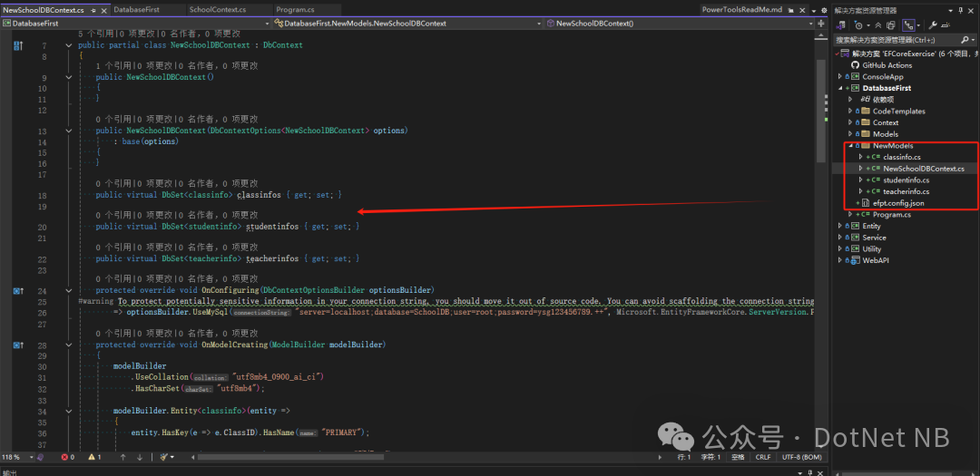Select the Service project in Solution Explorer
The height and width of the screenshot is (476, 980).
[875, 238]
